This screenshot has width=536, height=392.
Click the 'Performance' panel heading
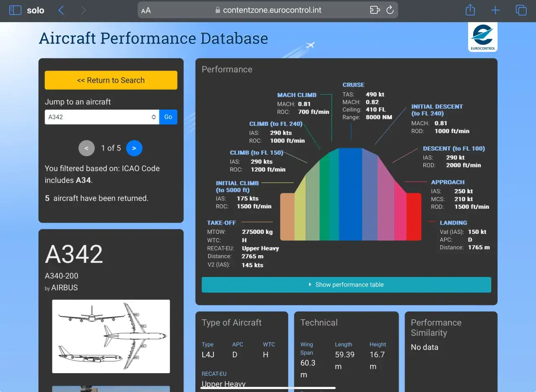[x=227, y=69]
